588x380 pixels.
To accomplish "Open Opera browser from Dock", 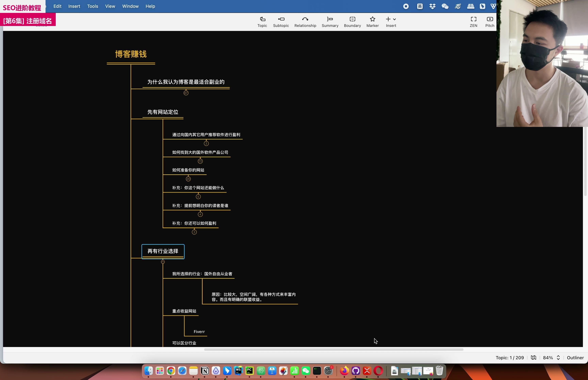I will click(378, 371).
